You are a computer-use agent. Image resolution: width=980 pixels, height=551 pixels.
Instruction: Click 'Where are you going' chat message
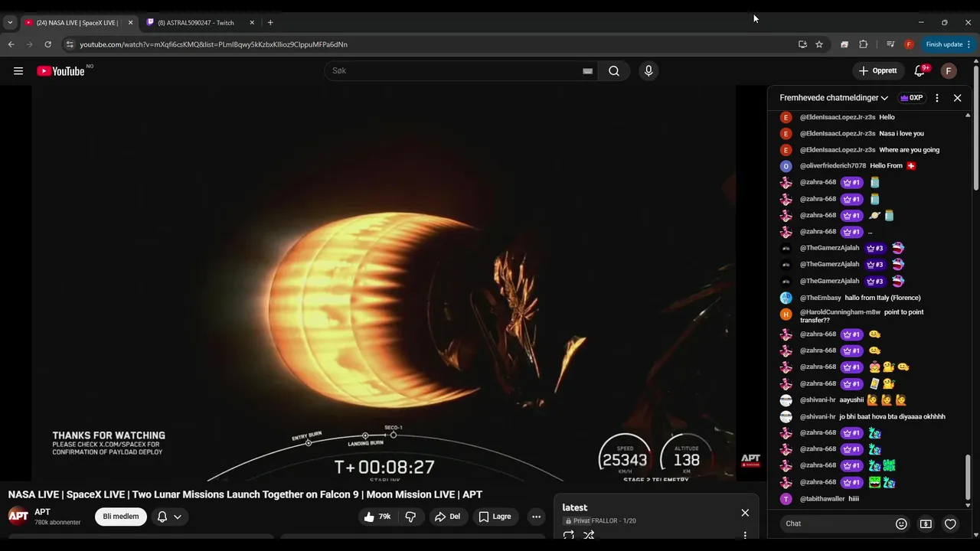coord(868,150)
